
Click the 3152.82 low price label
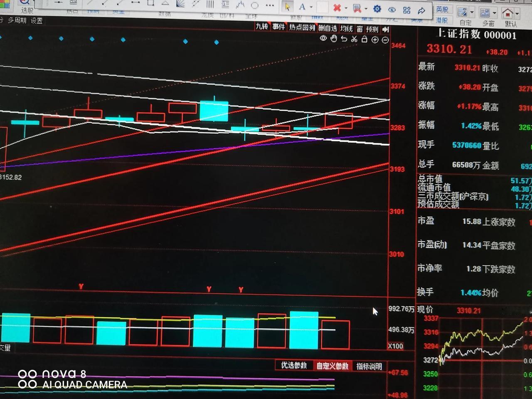pos(11,177)
